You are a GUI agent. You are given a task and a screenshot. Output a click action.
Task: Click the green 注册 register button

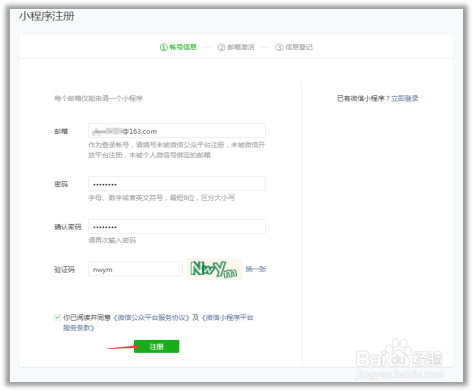156,346
